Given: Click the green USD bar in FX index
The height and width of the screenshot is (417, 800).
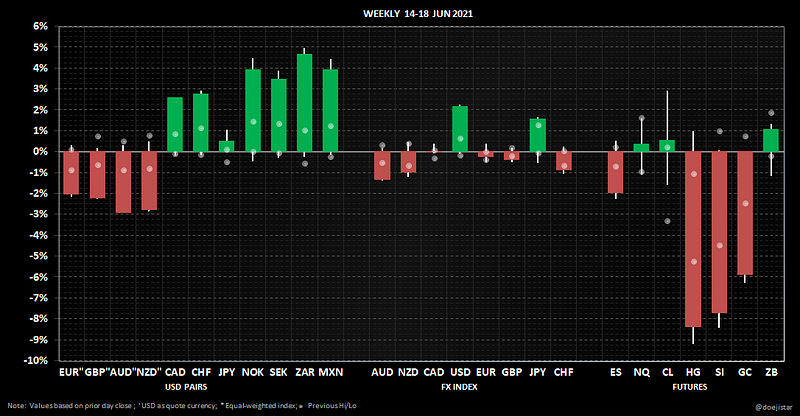Looking at the screenshot, I should tap(460, 128).
